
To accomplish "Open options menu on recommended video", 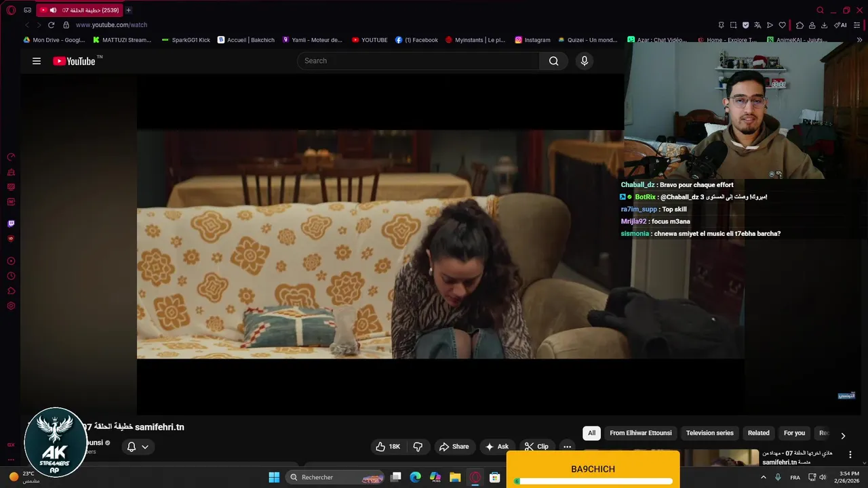I will pos(850,455).
